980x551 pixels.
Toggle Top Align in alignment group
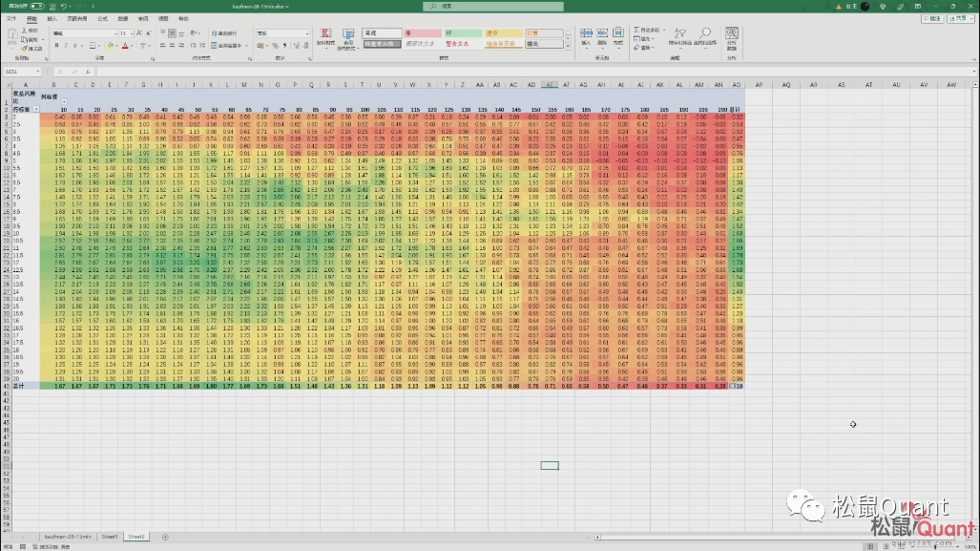pyautogui.click(x=163, y=32)
